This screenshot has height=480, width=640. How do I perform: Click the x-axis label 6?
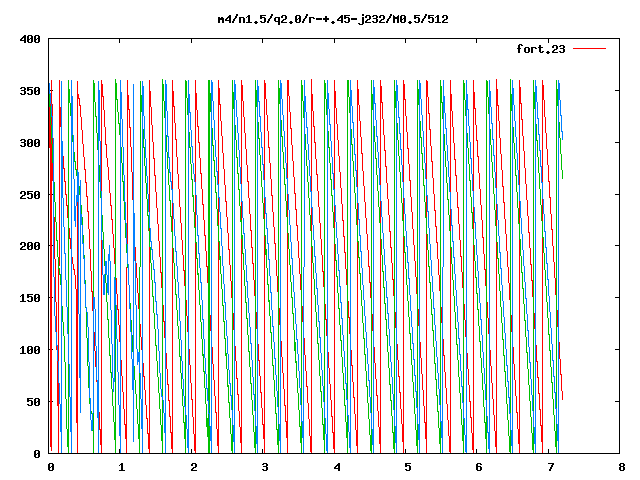pos(479,467)
